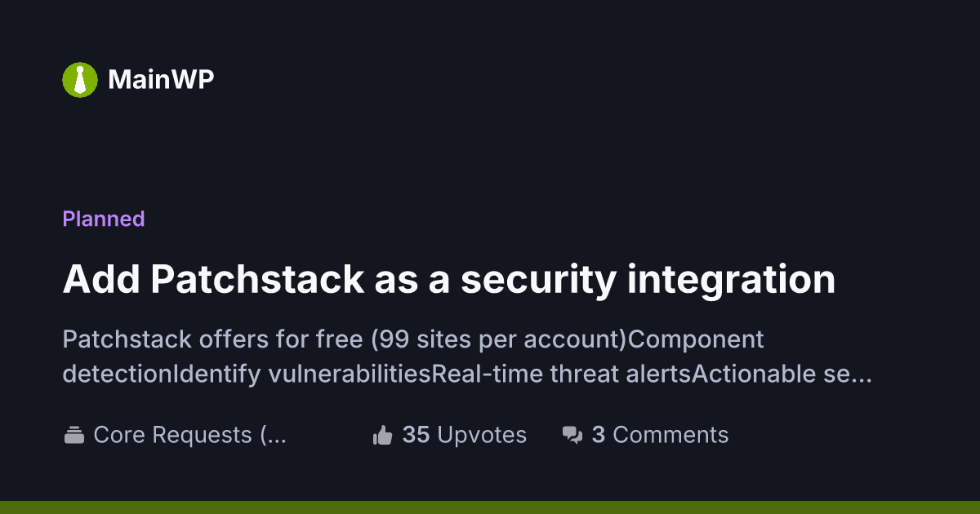Click the thumbs-up upvote icon
The width and height of the screenshot is (980, 514).
pyautogui.click(x=382, y=435)
